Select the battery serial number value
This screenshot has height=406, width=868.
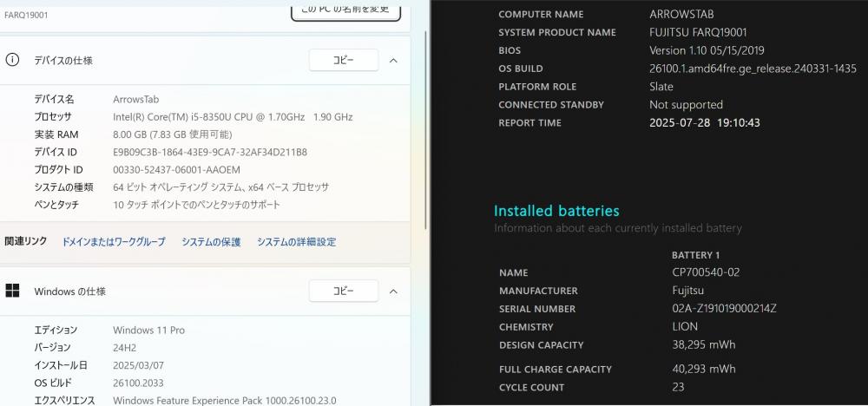coord(724,309)
